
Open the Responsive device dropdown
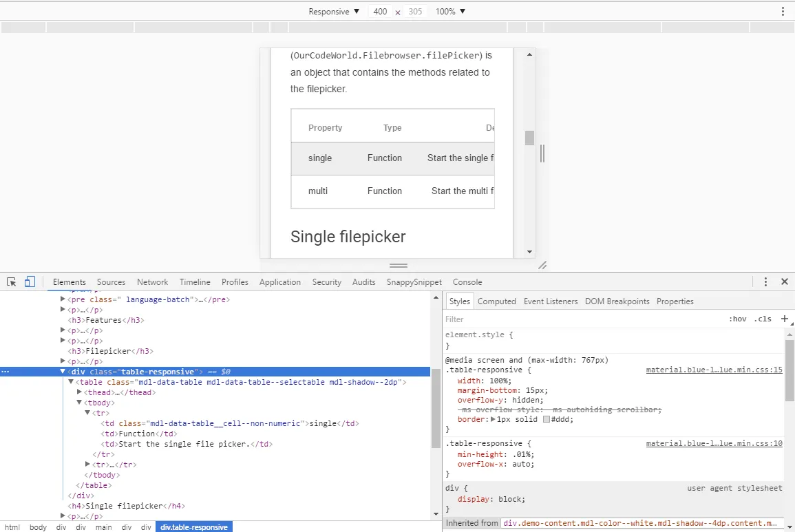[334, 12]
